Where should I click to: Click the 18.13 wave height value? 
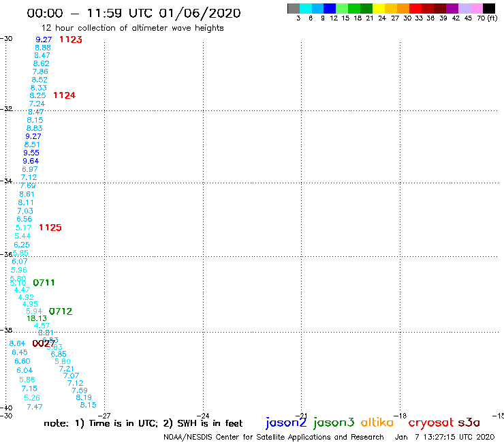coord(37,318)
